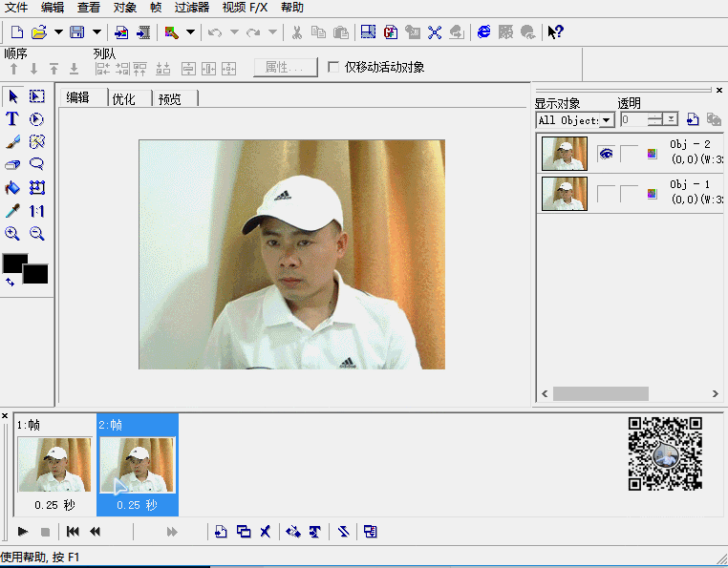Pick the Paint Brush tool
Image resolution: width=728 pixels, height=568 pixels.
point(12,142)
